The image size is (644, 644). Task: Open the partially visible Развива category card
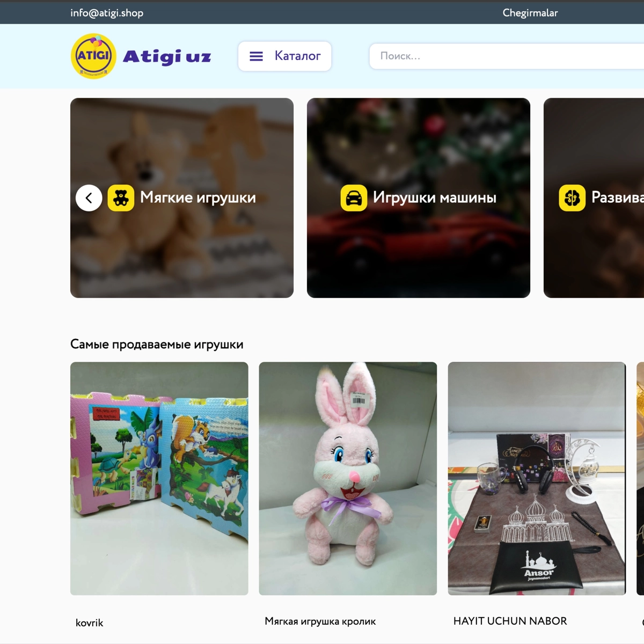(594, 198)
